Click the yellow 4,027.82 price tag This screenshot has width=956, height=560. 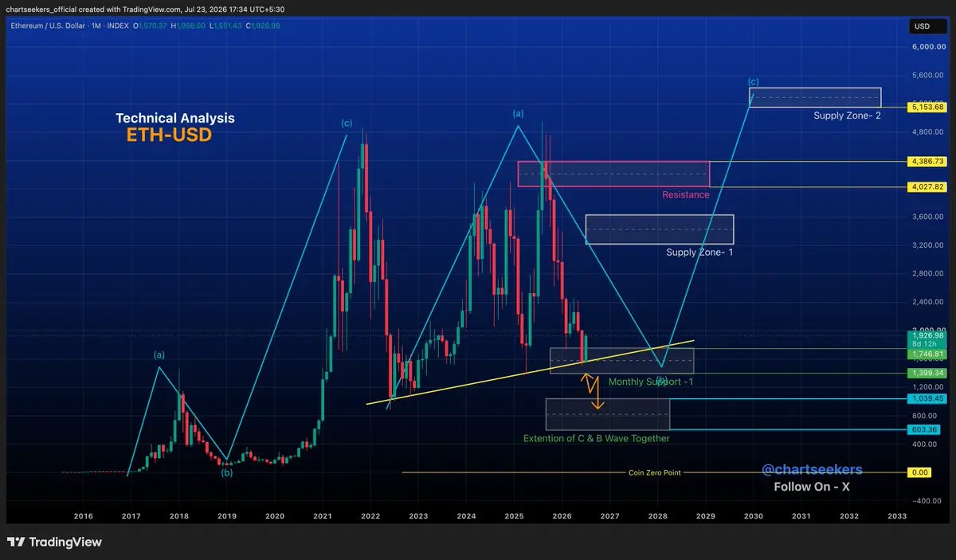928,186
